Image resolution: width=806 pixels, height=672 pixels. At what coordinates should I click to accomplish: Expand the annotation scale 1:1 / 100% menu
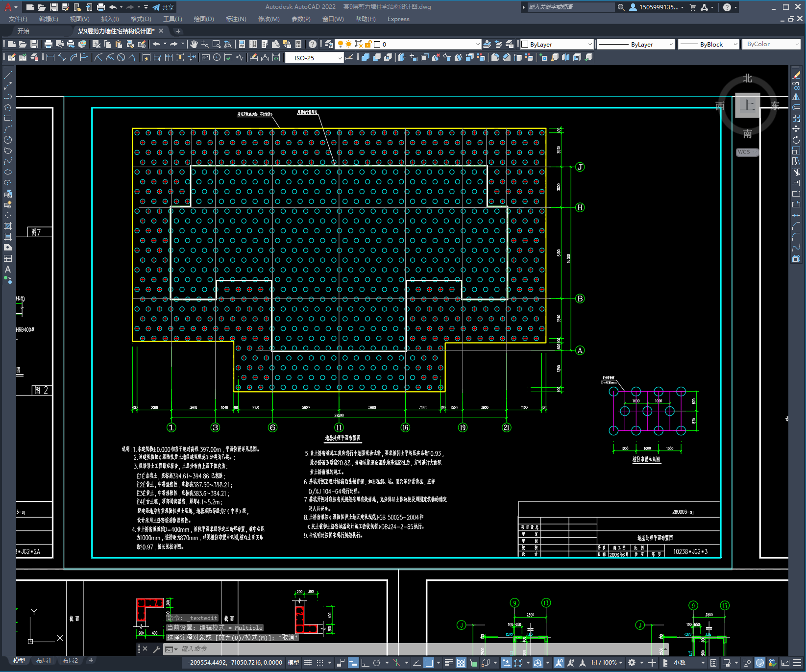point(607,663)
